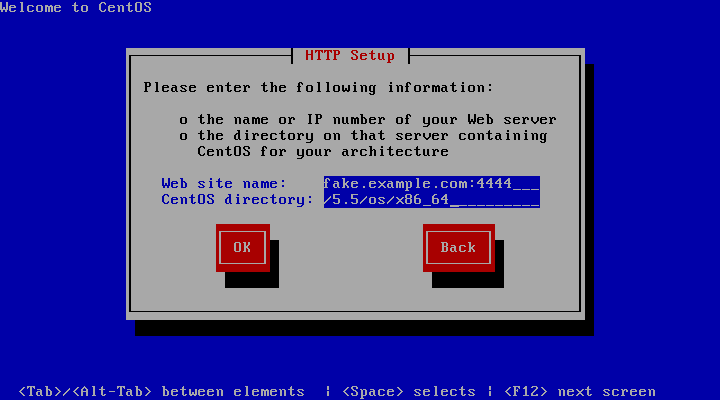
Task: Click 'CentOS for your architecture' text
Action: coord(323,152)
